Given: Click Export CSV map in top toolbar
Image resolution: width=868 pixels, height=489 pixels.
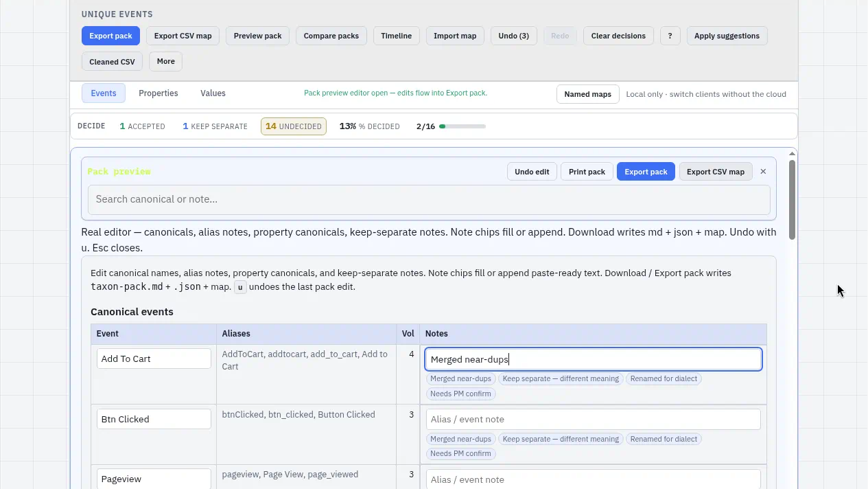Looking at the screenshot, I should tap(183, 36).
